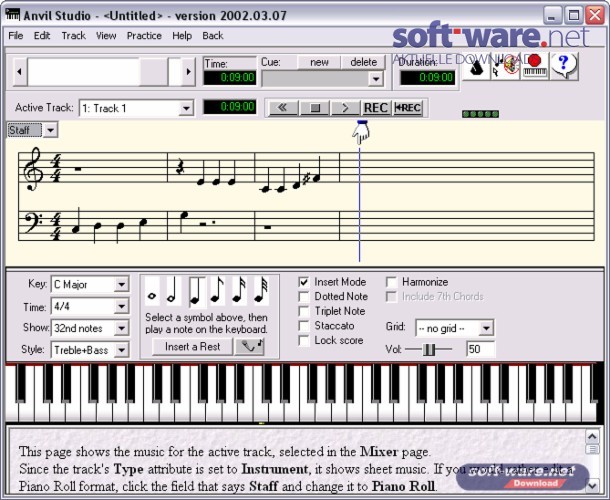Screen dimensions: 610x500
Task: Open the Edit menu
Action: tap(42, 36)
